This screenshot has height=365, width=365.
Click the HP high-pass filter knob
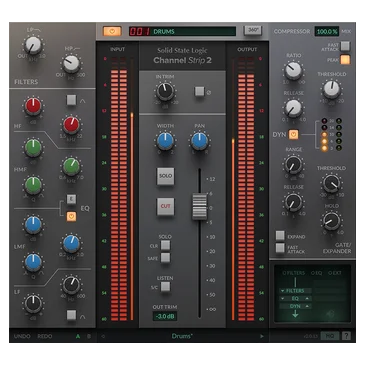(x=71, y=64)
